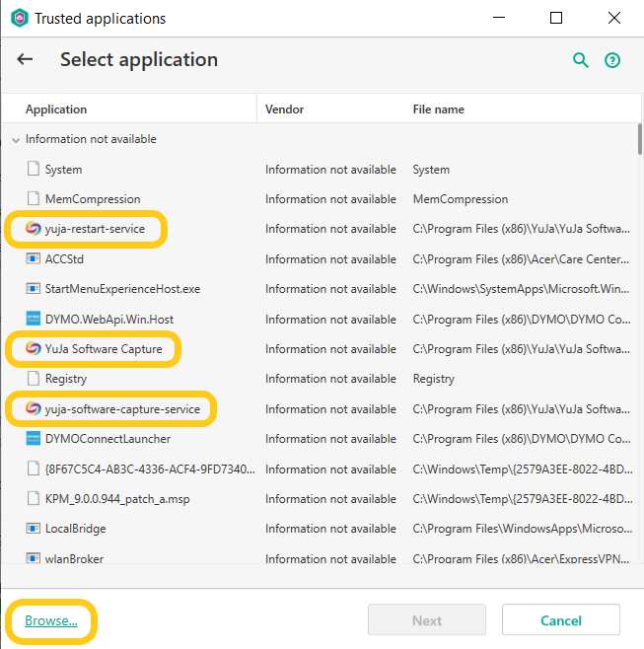Select the System application name

point(63,170)
